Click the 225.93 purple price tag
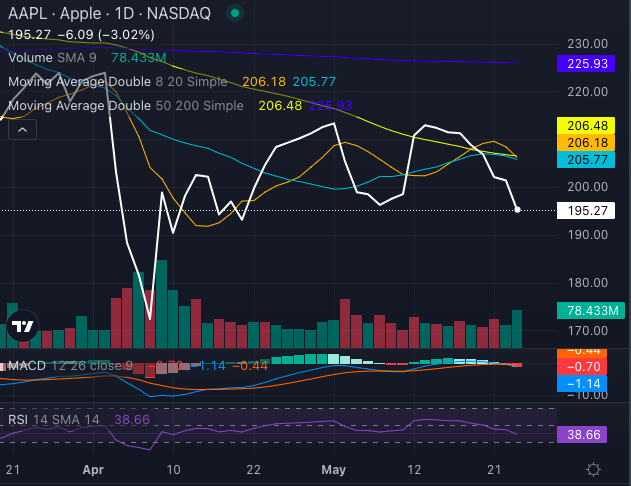The width and height of the screenshot is (631, 486). (586, 64)
